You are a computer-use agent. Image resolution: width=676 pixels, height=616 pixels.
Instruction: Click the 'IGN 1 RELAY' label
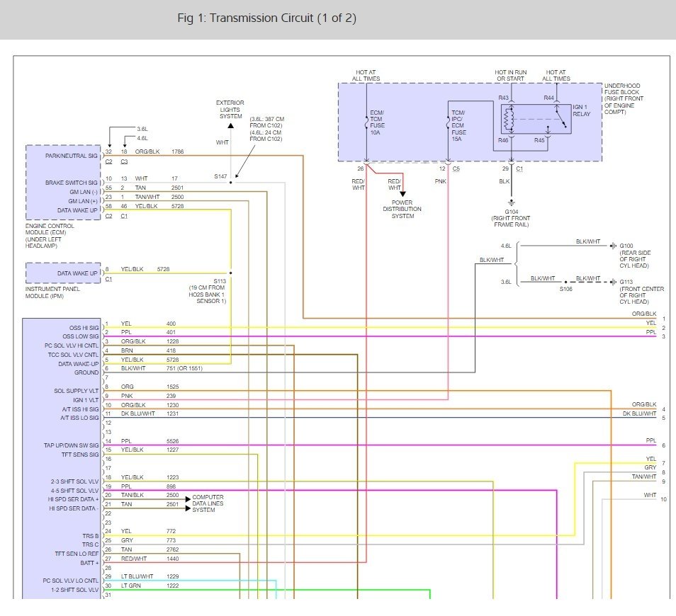[581, 110]
